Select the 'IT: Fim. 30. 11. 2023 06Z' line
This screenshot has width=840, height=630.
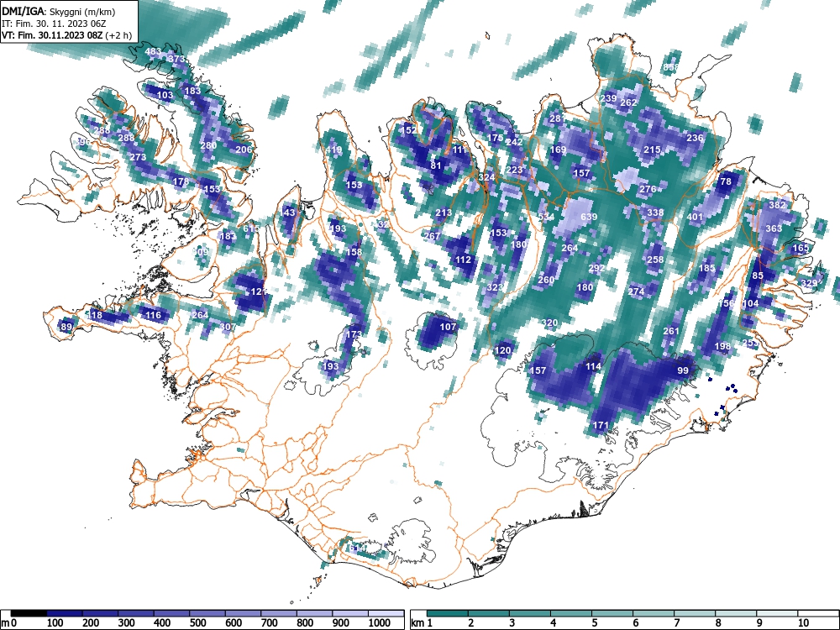coord(54,24)
